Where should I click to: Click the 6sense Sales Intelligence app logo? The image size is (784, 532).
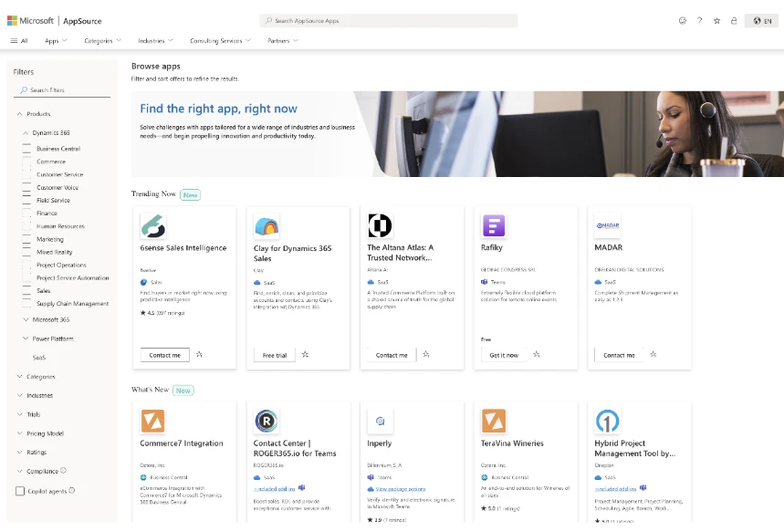[153, 226]
